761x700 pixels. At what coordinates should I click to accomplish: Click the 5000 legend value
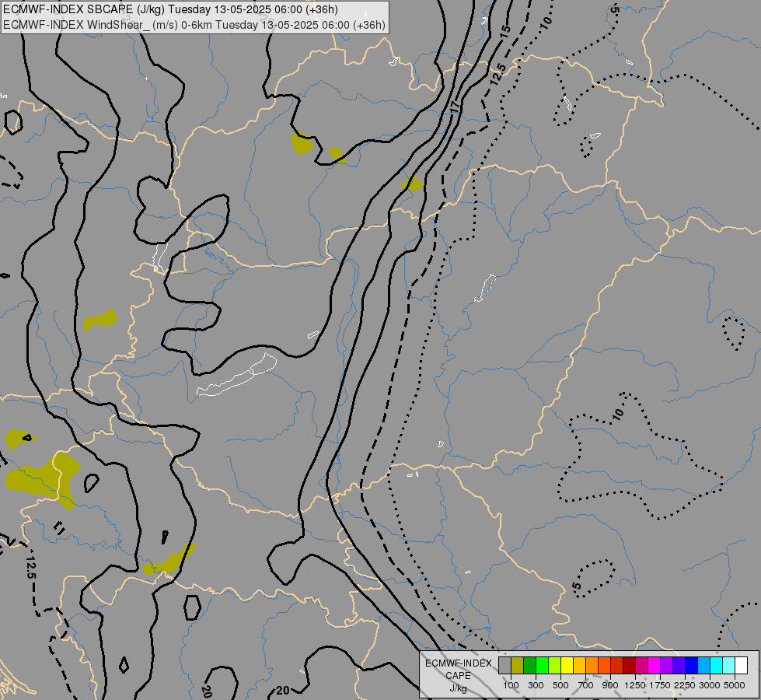click(x=735, y=685)
